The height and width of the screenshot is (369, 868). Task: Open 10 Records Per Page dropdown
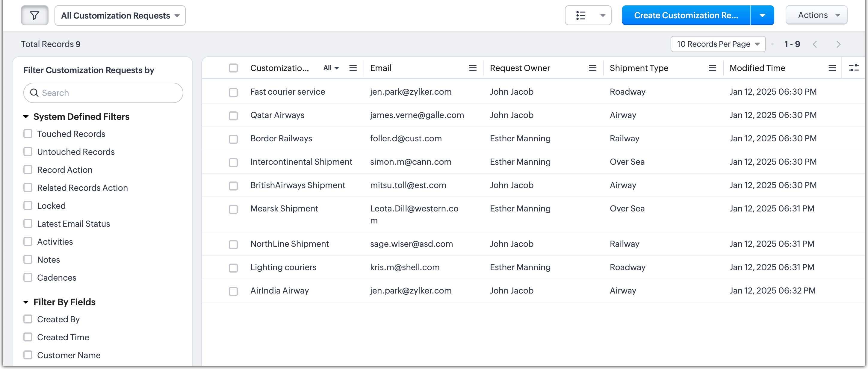point(718,44)
